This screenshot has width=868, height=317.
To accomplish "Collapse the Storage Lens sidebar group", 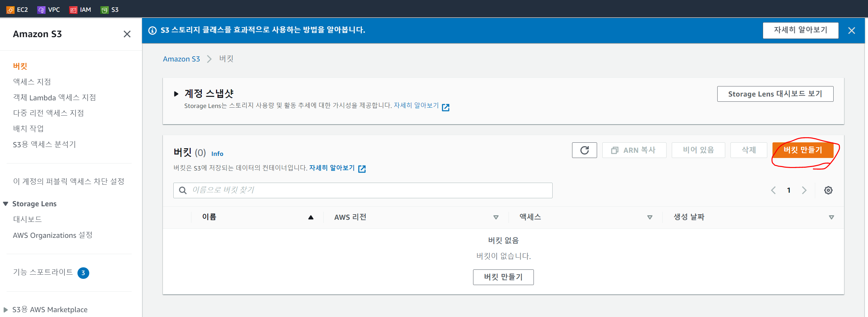I will 6,204.
